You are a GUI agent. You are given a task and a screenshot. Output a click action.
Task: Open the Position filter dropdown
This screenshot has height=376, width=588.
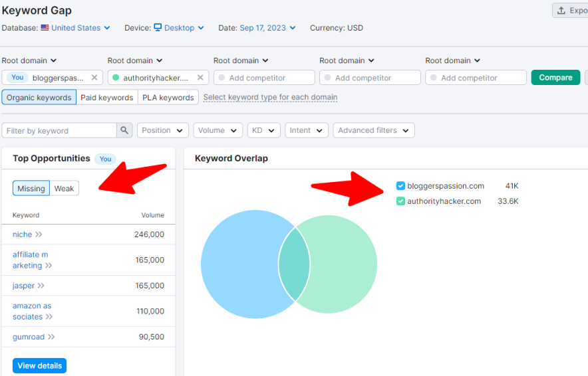click(162, 131)
